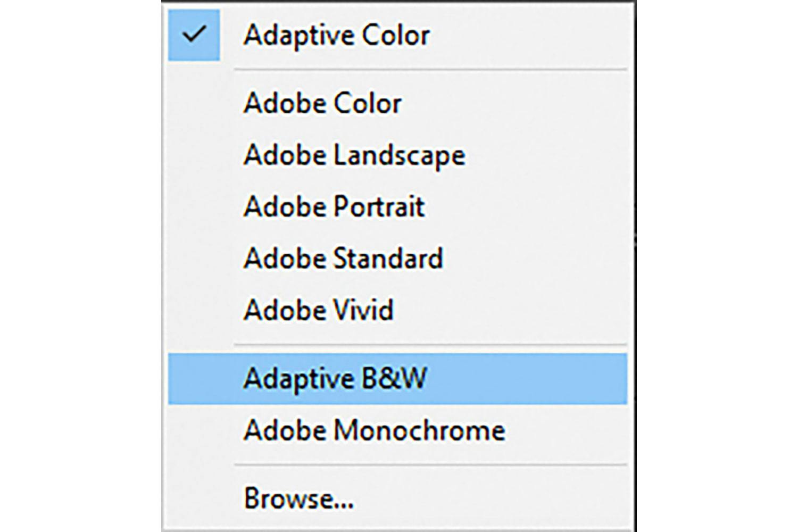Toggle the blue check box at top

point(194,35)
